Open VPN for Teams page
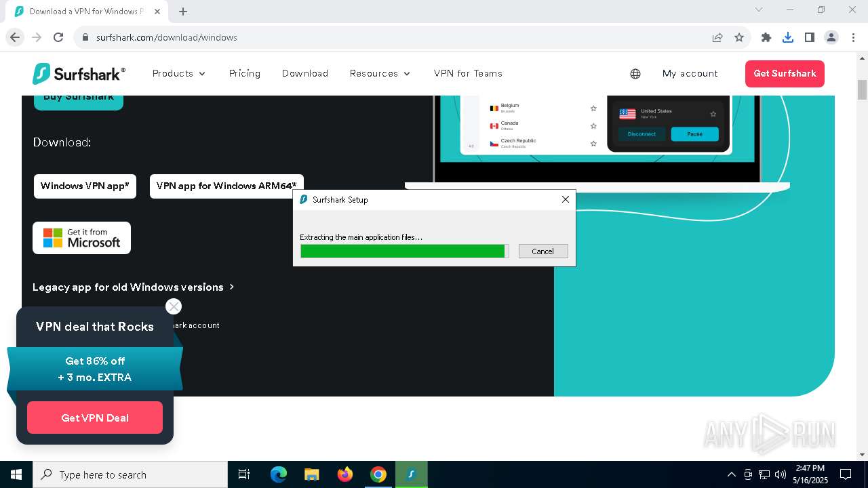This screenshot has width=868, height=488. 468,73
